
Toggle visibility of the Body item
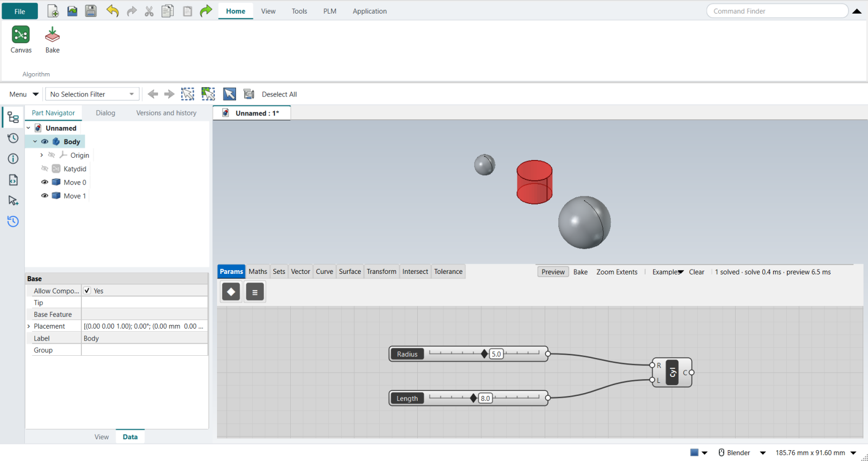point(44,142)
